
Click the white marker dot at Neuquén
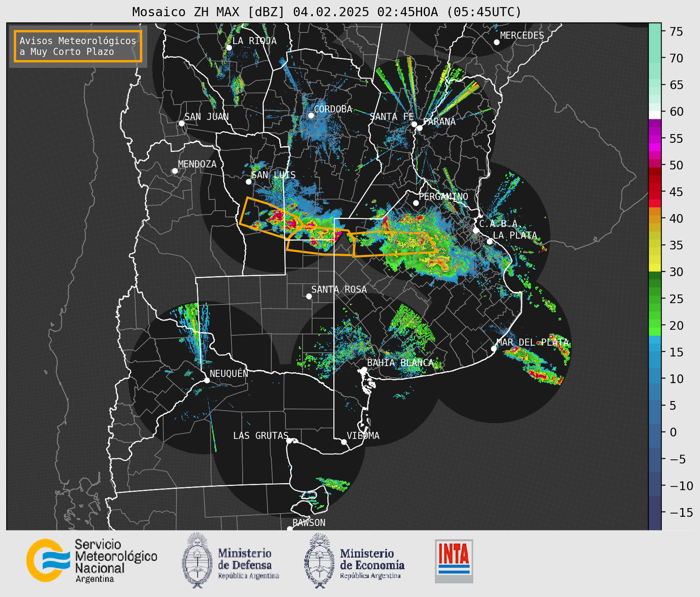click(207, 380)
